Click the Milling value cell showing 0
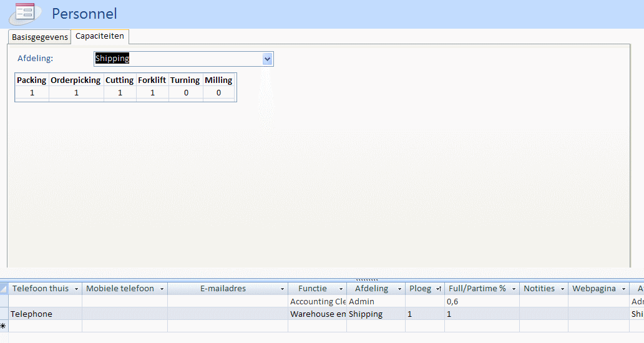644x343 pixels. coord(219,93)
